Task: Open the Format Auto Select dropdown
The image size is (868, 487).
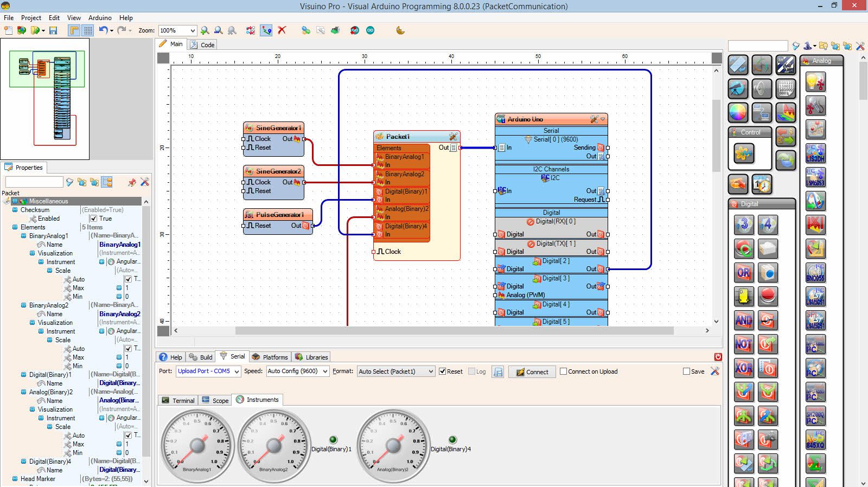Action: 431,371
